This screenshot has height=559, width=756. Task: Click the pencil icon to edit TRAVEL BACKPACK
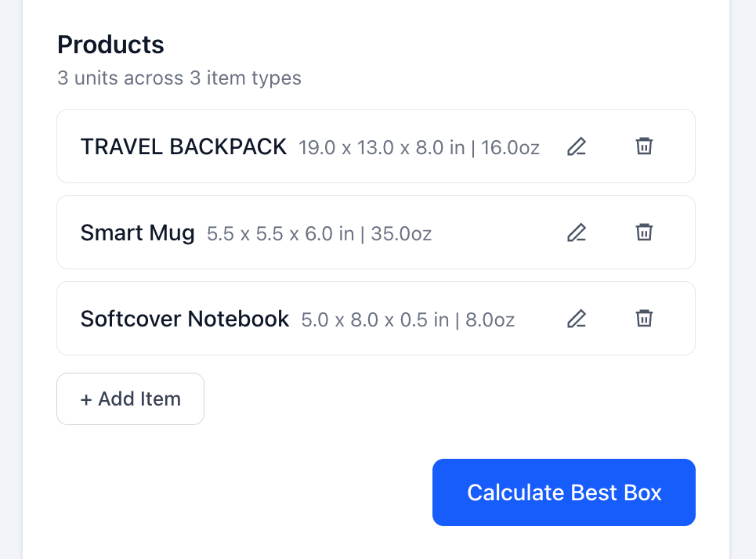click(x=577, y=146)
